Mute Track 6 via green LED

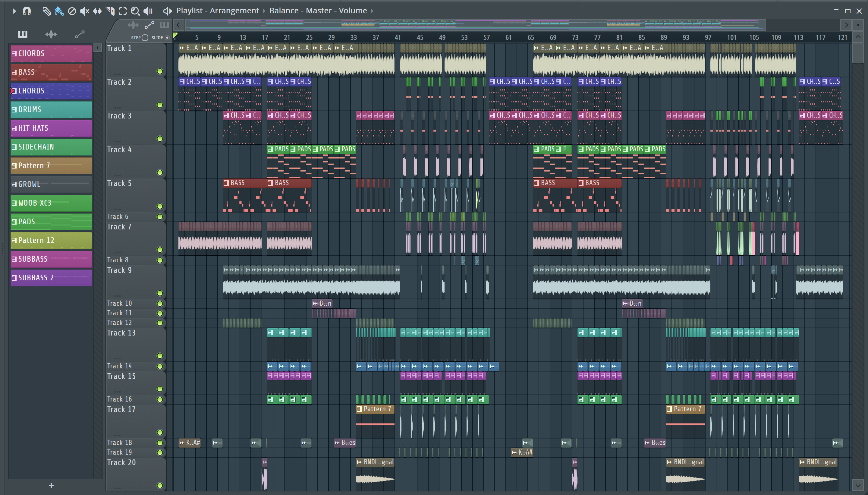click(160, 217)
